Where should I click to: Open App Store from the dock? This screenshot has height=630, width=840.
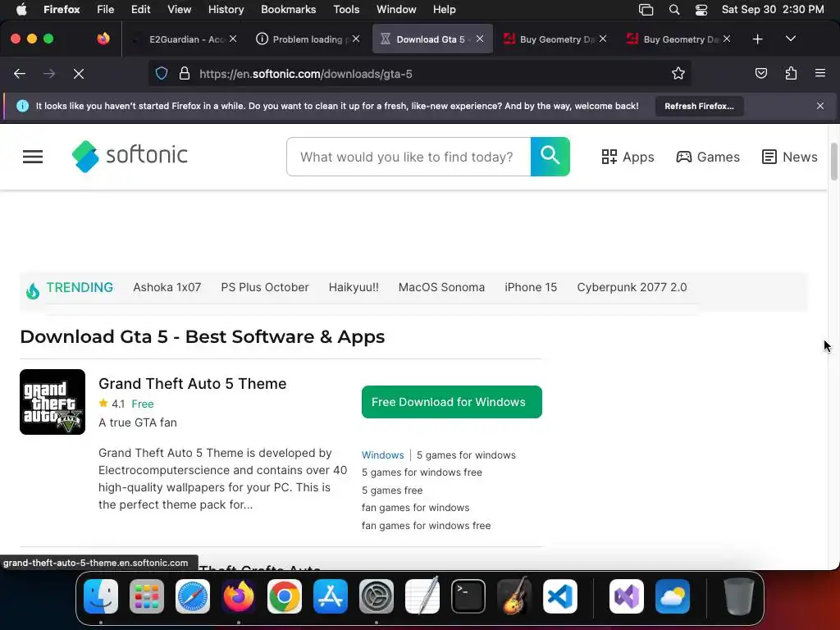click(331, 596)
